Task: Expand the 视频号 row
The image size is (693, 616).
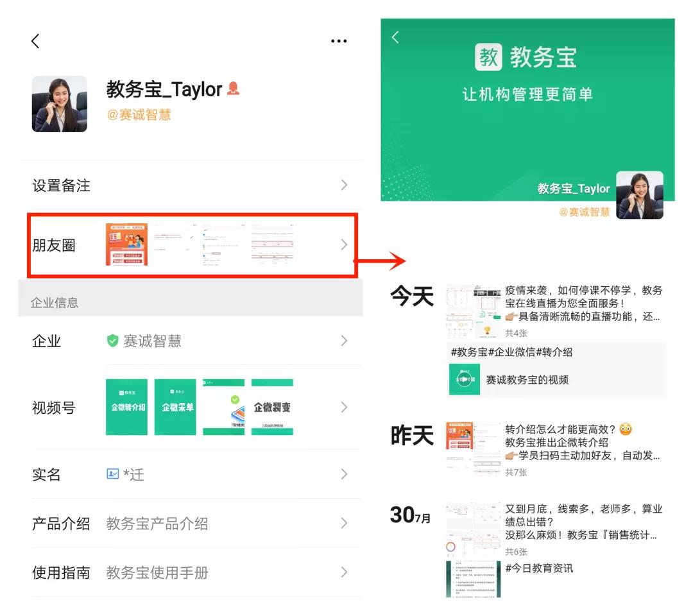Action: (345, 406)
